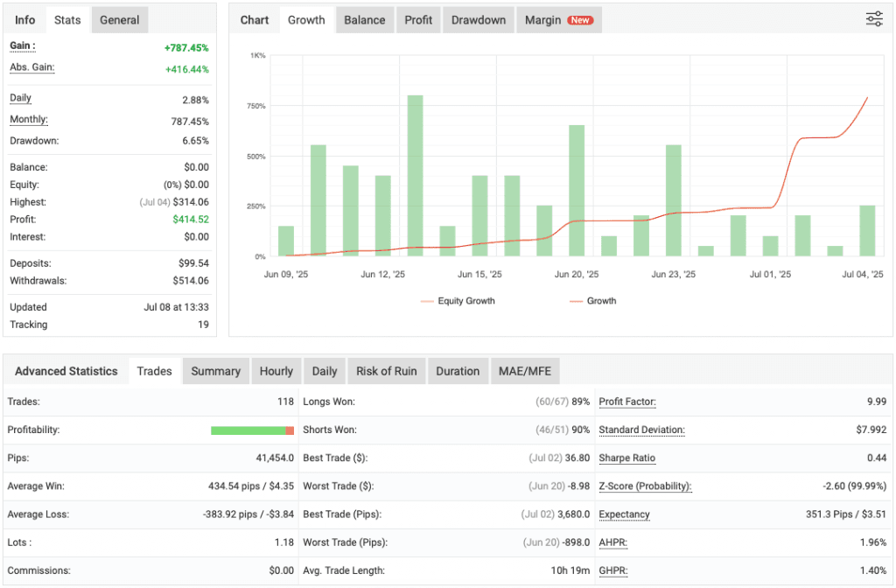View the Hourly statistics tab

point(276,371)
